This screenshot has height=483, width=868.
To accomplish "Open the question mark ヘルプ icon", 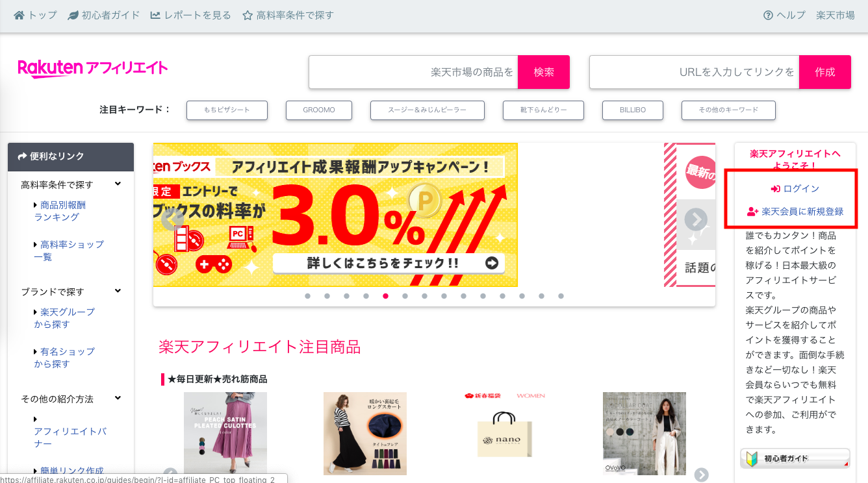I will [x=768, y=15].
